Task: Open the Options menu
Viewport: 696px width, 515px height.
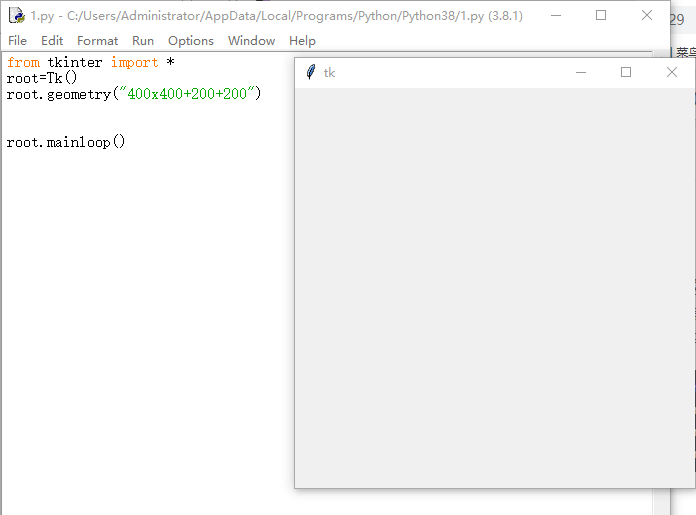Action: click(x=191, y=41)
